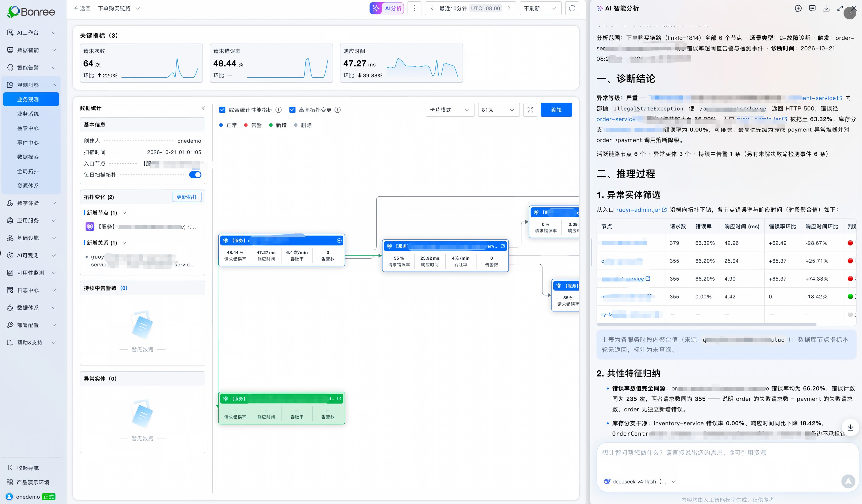The image size is (862, 504).
Task: Click info icon beside 综合统计性能指标
Action: [279, 110]
